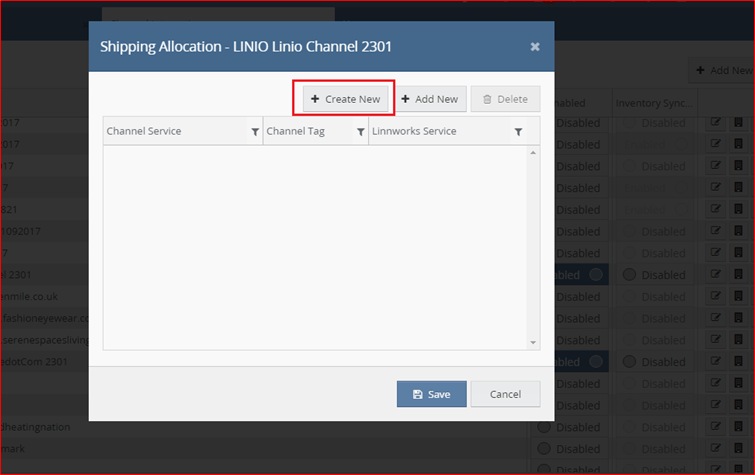The image size is (755, 475).
Task: Click edit icon in the enmile.co.uk row
Action: pos(716,296)
